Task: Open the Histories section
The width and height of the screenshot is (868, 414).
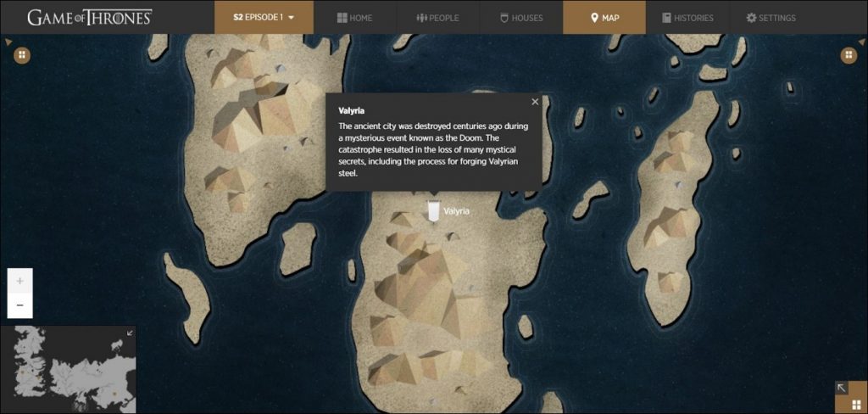Action: tap(687, 18)
